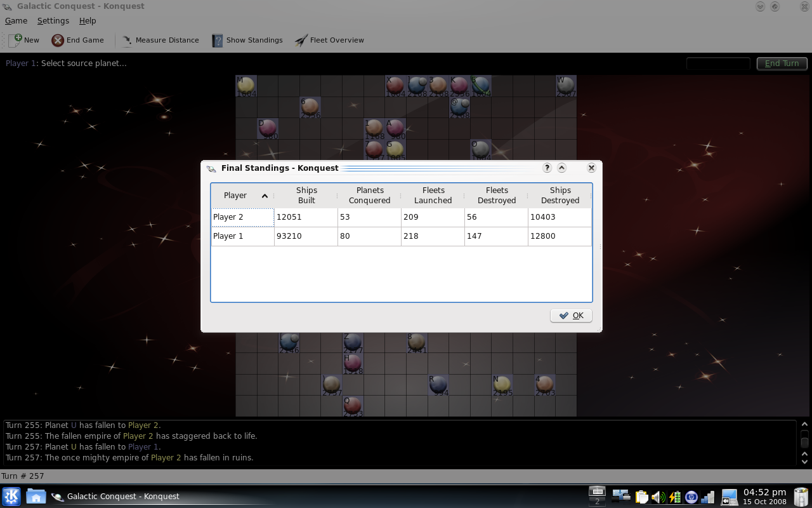Screen dimensions: 812x508
Task: Click the 56 fleets destroyed cell
Action: pyautogui.click(x=497, y=217)
